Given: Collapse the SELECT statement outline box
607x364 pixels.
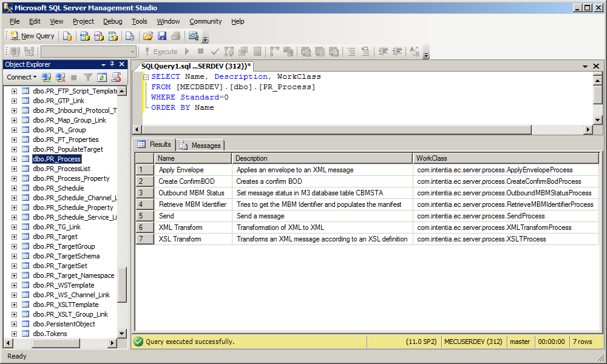Looking at the screenshot, I should click(146, 77).
